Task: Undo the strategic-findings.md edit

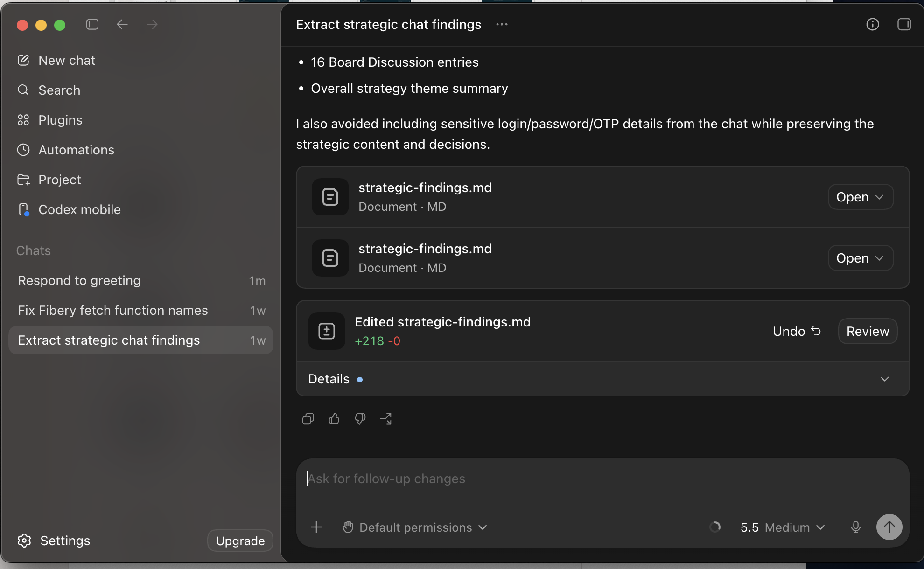Action: tap(797, 331)
